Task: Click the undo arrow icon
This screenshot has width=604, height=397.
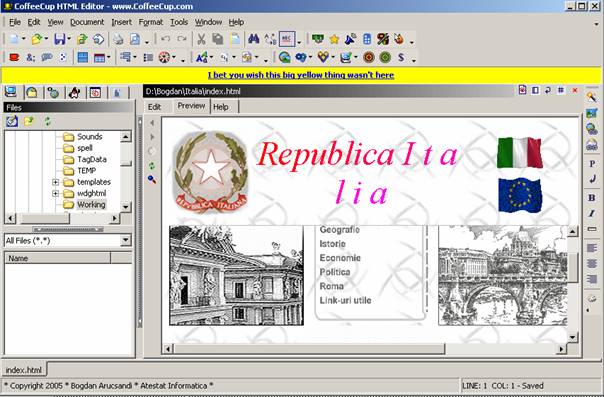Action: [x=166, y=39]
